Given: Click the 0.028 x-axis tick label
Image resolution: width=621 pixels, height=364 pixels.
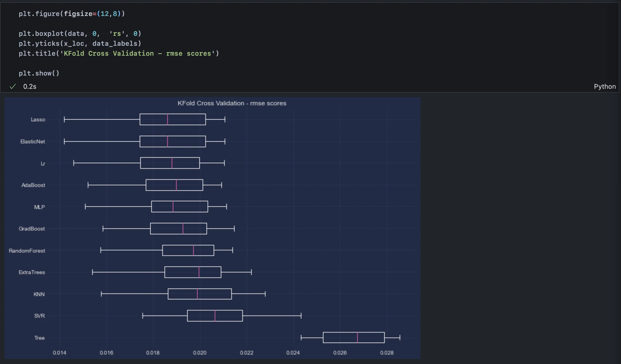Looking at the screenshot, I should click(x=387, y=353).
